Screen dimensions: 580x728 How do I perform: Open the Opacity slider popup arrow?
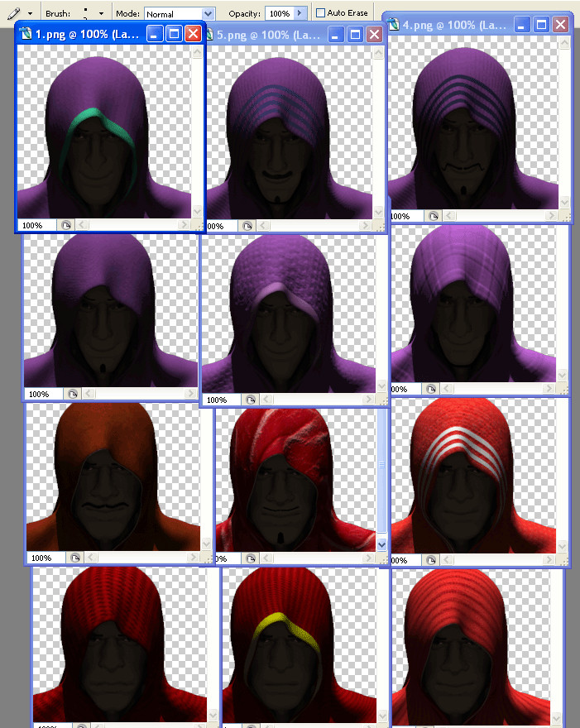click(300, 13)
